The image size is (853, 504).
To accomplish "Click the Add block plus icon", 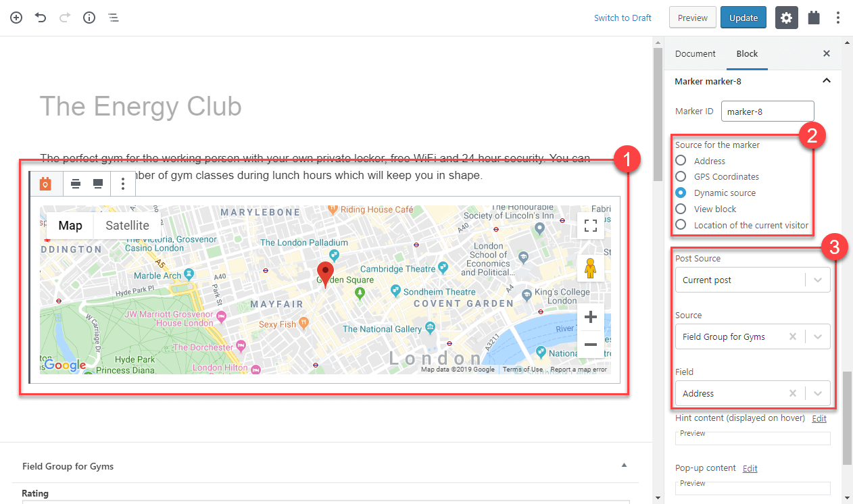I will (16, 18).
